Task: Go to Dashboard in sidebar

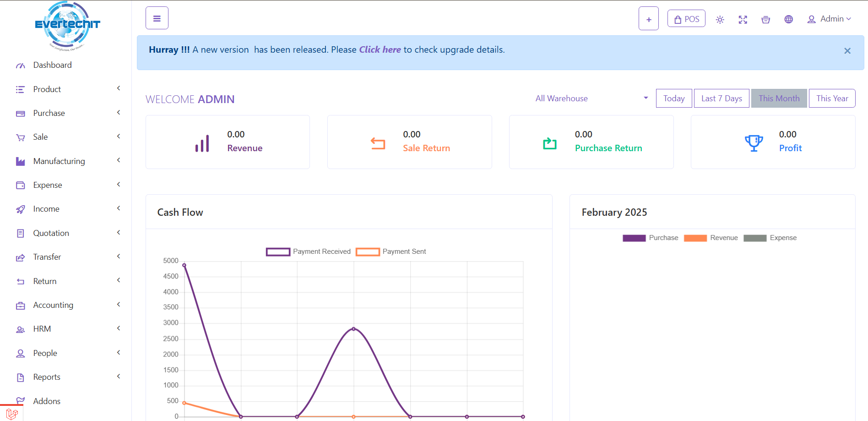Action: [52, 65]
